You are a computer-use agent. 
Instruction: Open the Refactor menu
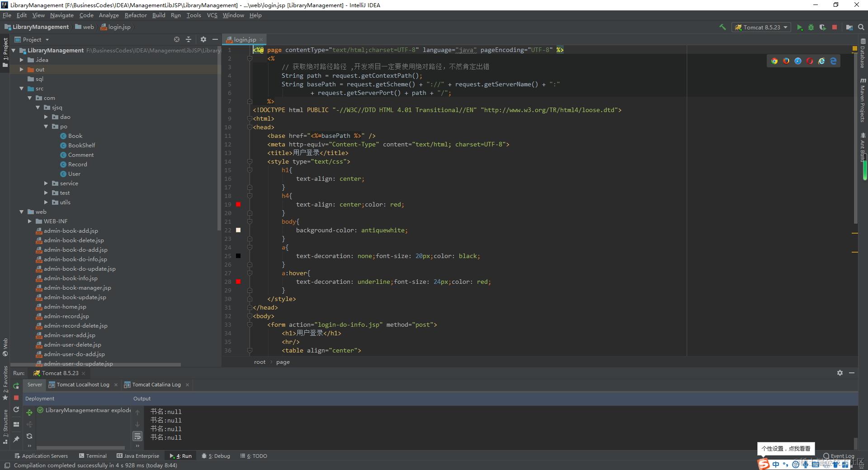pyautogui.click(x=136, y=15)
